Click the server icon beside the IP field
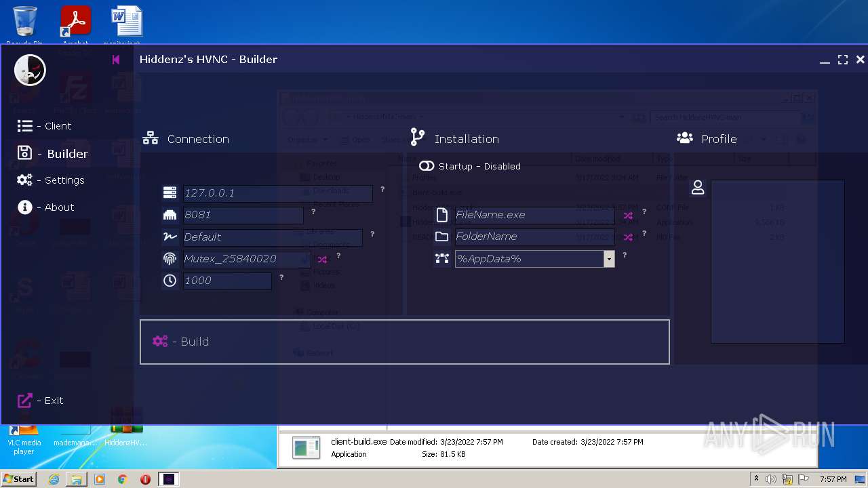The image size is (868, 488). click(170, 193)
